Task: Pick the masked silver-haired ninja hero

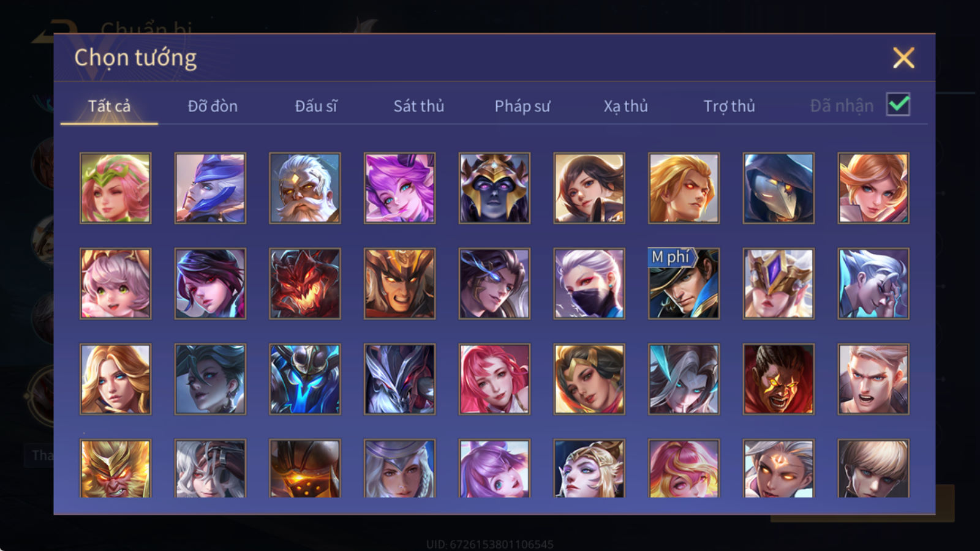Action: [x=589, y=283]
